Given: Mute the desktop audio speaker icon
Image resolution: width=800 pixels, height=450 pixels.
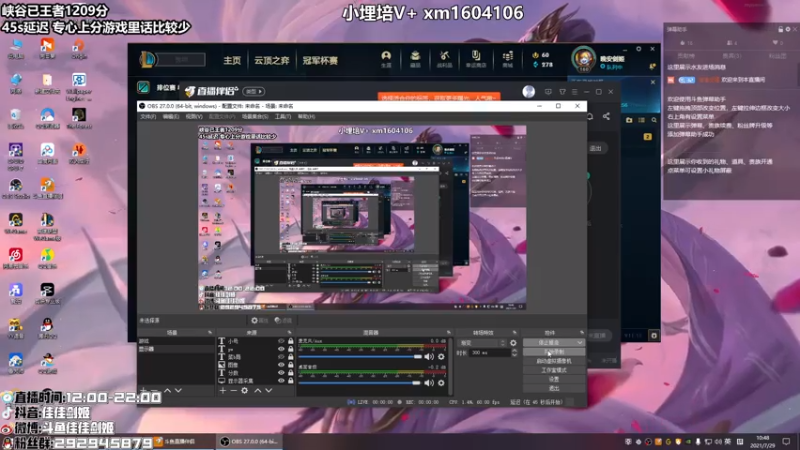Looking at the screenshot, I should point(429,383).
